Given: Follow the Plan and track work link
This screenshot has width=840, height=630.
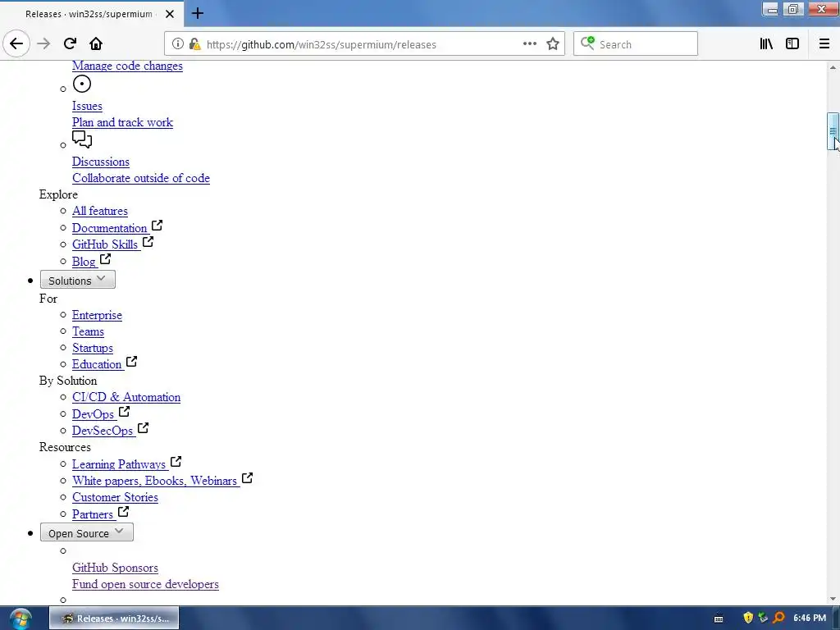Looking at the screenshot, I should 123,123.
